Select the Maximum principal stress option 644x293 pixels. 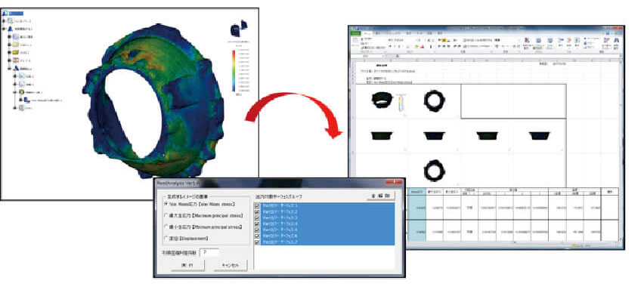tap(166, 215)
